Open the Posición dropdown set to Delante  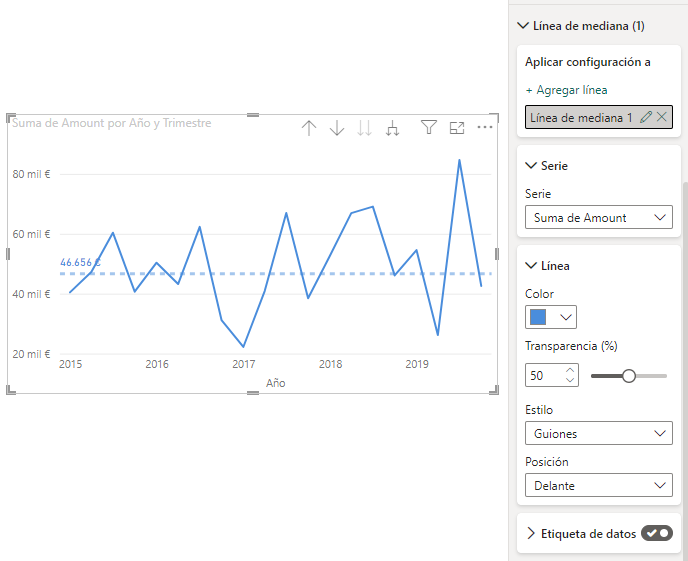[598, 486]
